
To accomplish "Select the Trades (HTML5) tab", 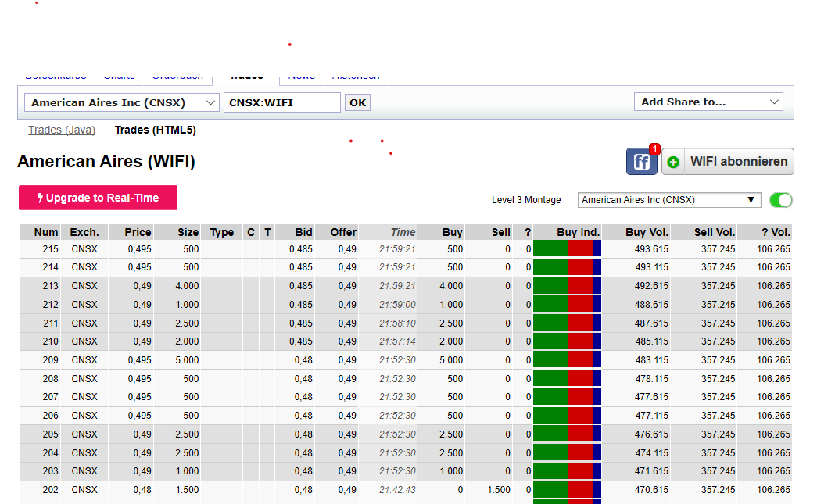I will point(155,130).
